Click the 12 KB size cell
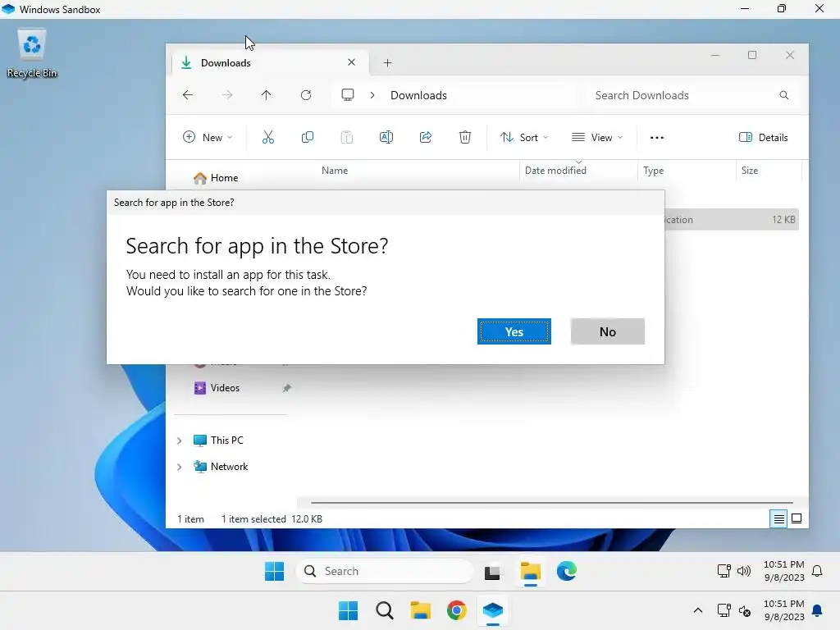Image resolution: width=840 pixels, height=630 pixels. click(x=783, y=220)
